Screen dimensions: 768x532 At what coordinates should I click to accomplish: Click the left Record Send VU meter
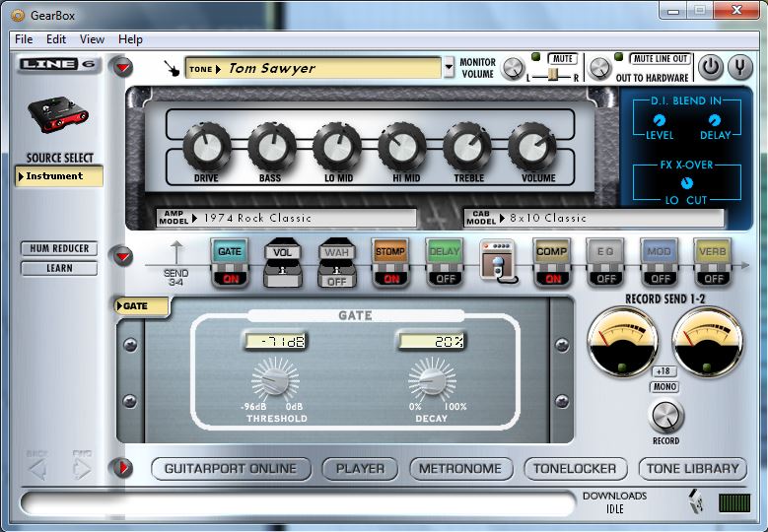[x=622, y=342]
